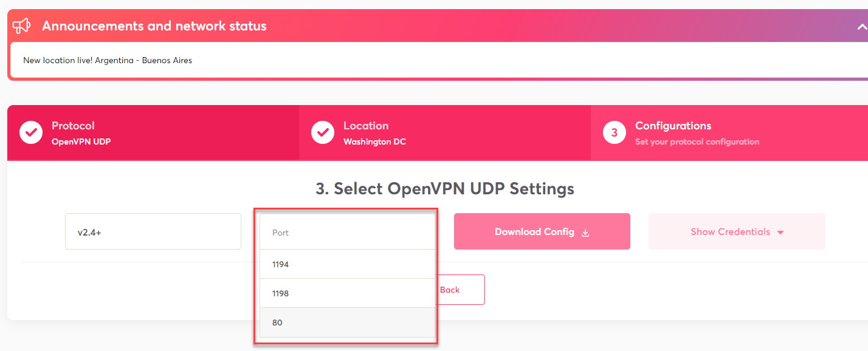Click the step 3 circle icon
This screenshot has height=351, width=868.
tap(614, 132)
